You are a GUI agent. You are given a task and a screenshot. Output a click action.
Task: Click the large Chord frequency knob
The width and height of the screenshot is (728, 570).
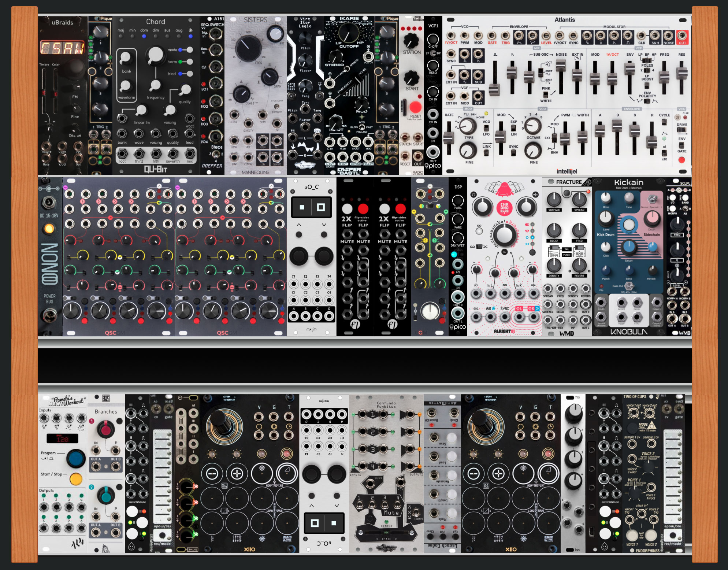pyautogui.click(x=155, y=55)
